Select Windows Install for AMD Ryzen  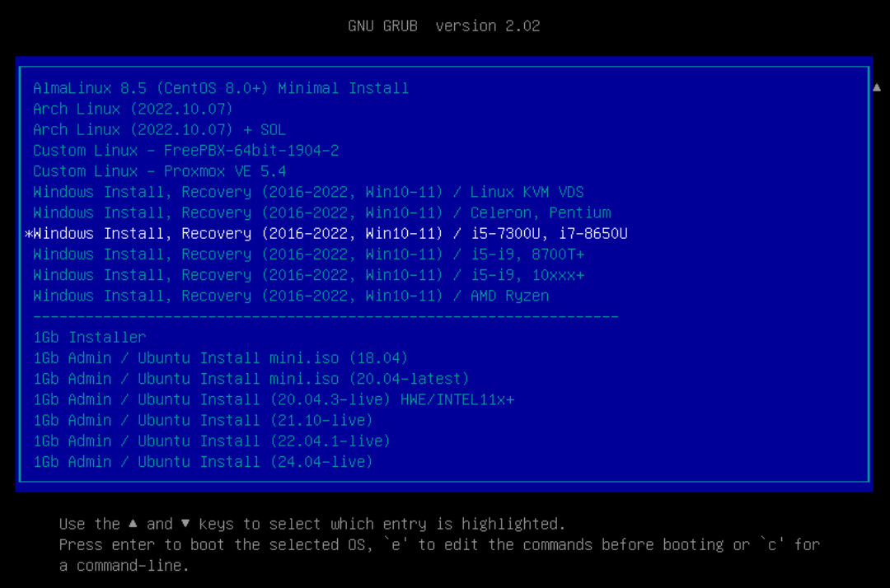(291, 296)
